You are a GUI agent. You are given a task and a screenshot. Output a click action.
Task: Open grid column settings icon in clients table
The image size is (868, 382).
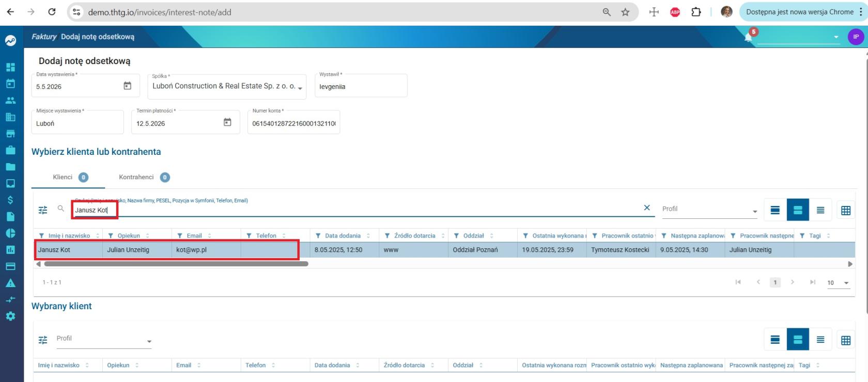(846, 210)
